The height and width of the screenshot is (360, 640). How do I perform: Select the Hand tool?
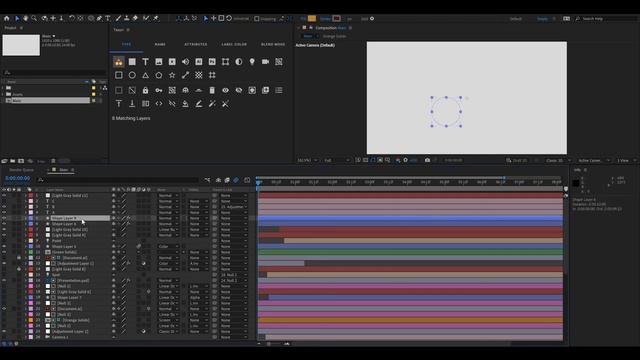click(25, 18)
